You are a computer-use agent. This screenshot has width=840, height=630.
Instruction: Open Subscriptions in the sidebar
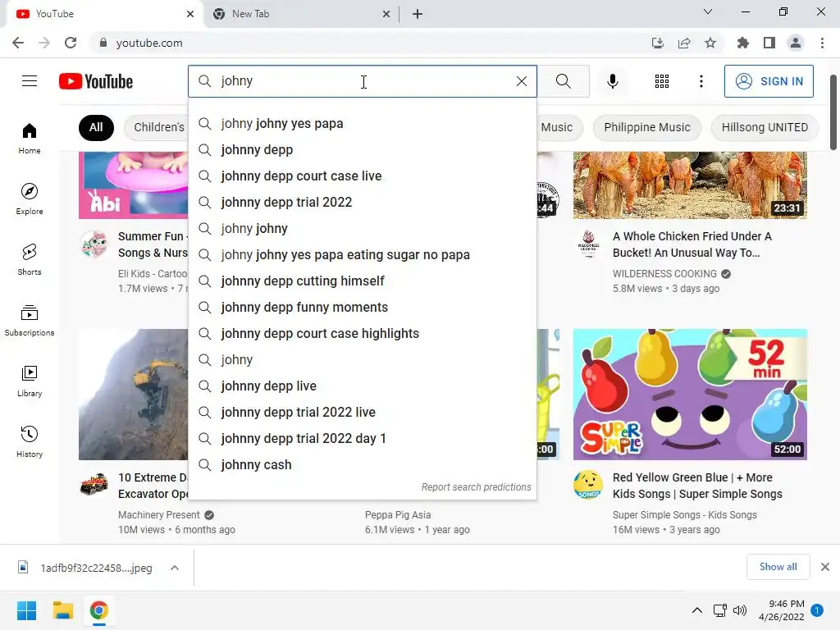30,320
